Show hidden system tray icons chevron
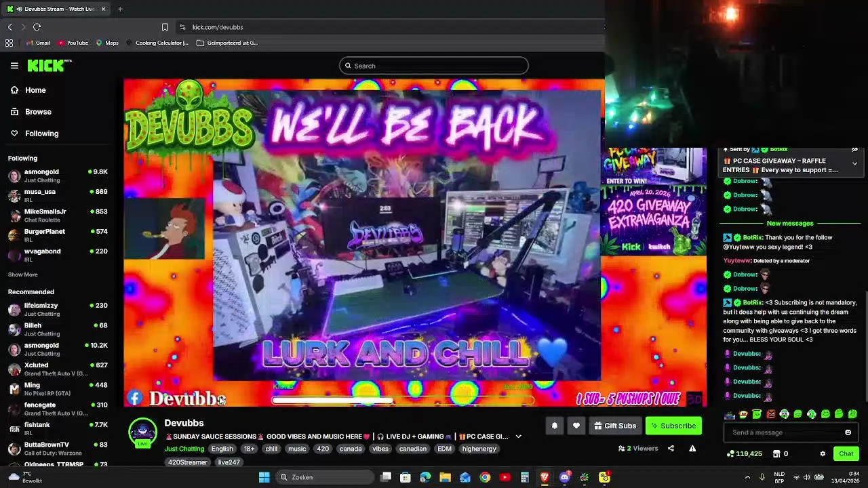 pos(747,477)
